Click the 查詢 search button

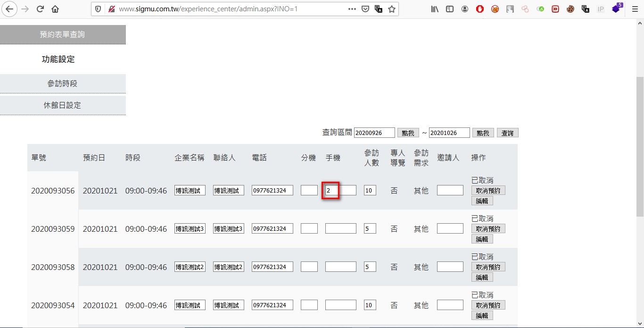tap(508, 133)
